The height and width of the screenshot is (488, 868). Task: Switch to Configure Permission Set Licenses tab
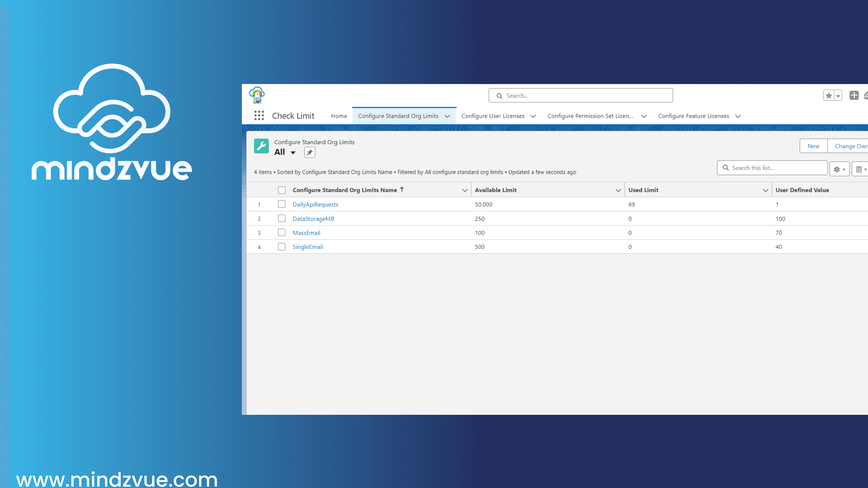(x=590, y=116)
